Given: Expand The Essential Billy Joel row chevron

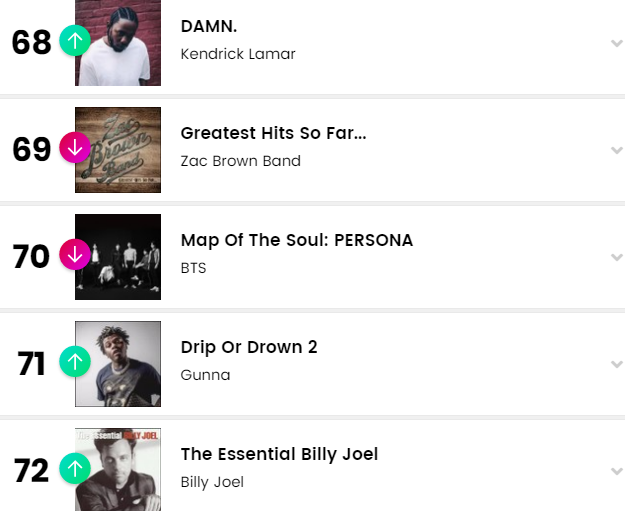Looking at the screenshot, I should click(x=616, y=471).
